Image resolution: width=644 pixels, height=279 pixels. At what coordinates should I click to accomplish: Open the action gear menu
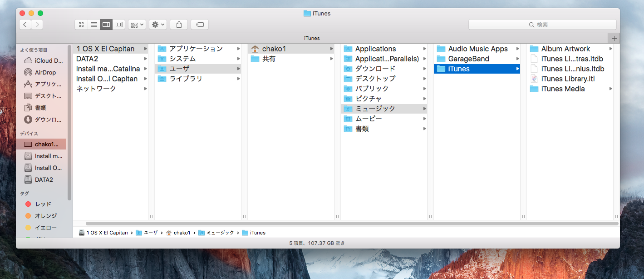pos(158,25)
